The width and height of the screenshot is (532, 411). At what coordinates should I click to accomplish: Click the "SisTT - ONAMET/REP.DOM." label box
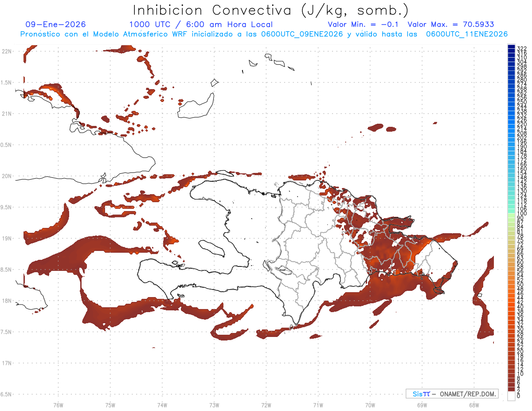tap(452, 394)
